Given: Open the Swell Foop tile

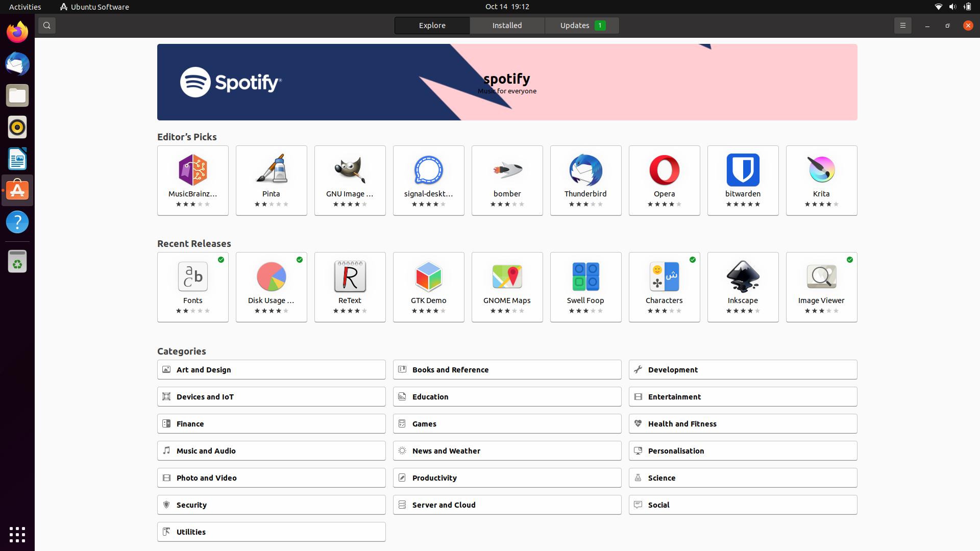Looking at the screenshot, I should pos(586,287).
